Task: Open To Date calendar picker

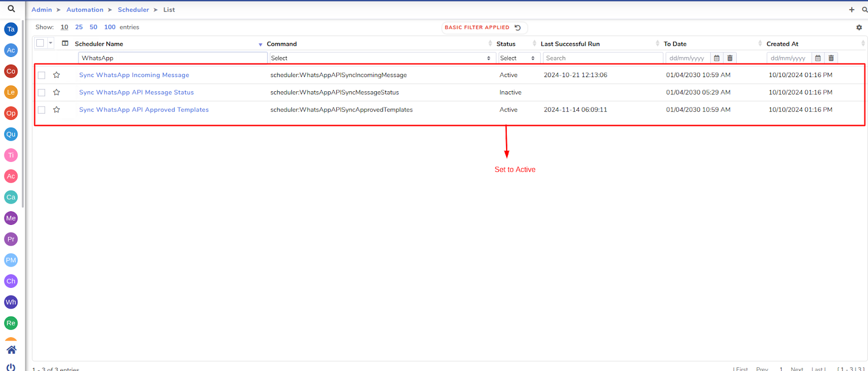Action: (x=717, y=58)
